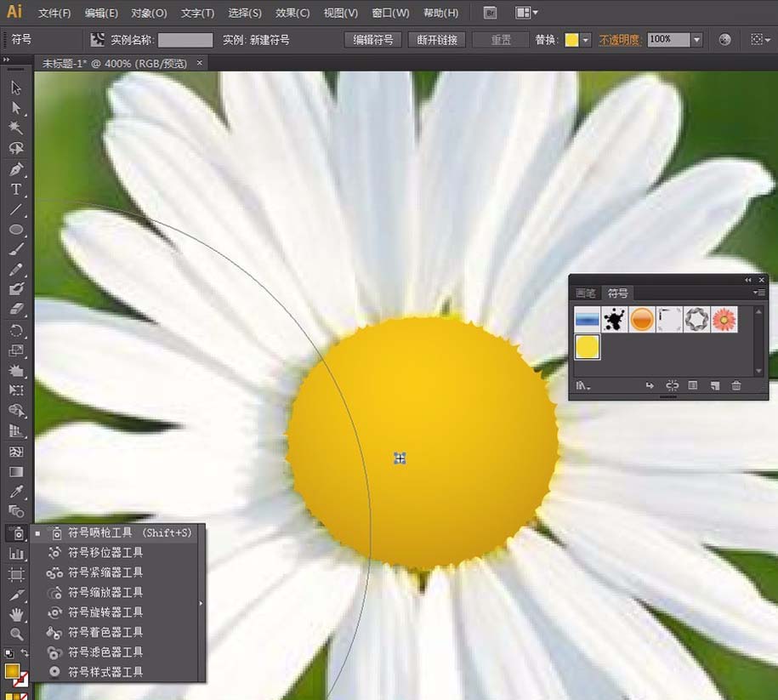The width and height of the screenshot is (778, 700).
Task: Click the fill color swatch in toolbar
Action: pos(12,671)
